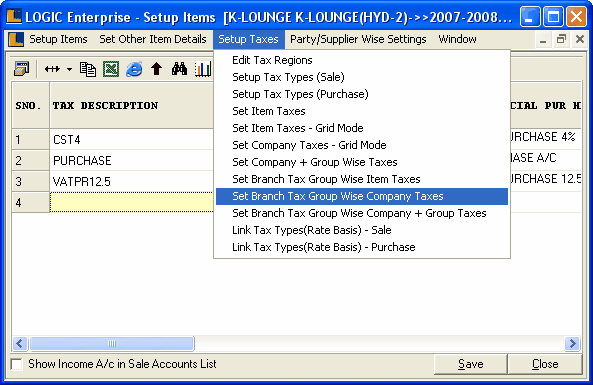
Task: Choose Link Tax Types(Rate Basis) - Purchase
Action: click(x=362, y=247)
